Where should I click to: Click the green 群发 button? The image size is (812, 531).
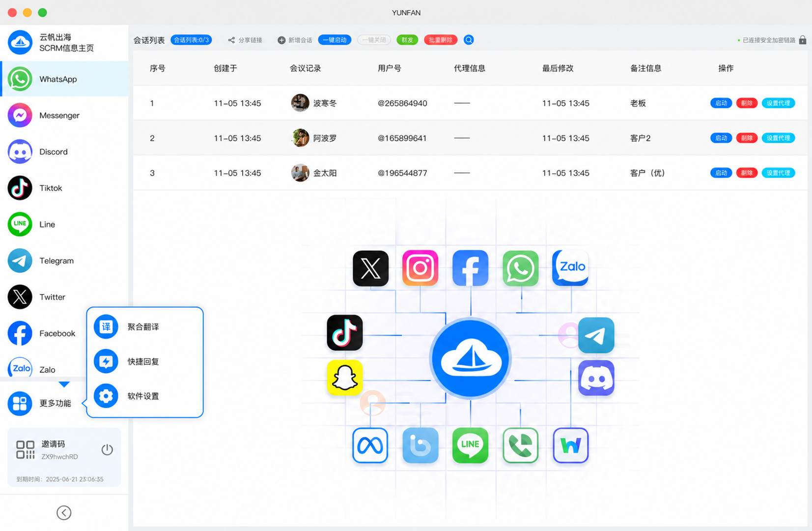[x=407, y=40]
